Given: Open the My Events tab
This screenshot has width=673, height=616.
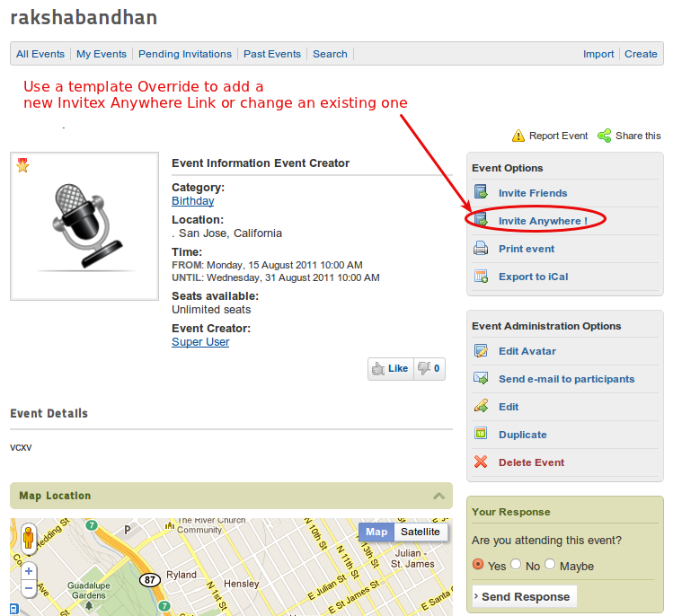Looking at the screenshot, I should point(102,54).
